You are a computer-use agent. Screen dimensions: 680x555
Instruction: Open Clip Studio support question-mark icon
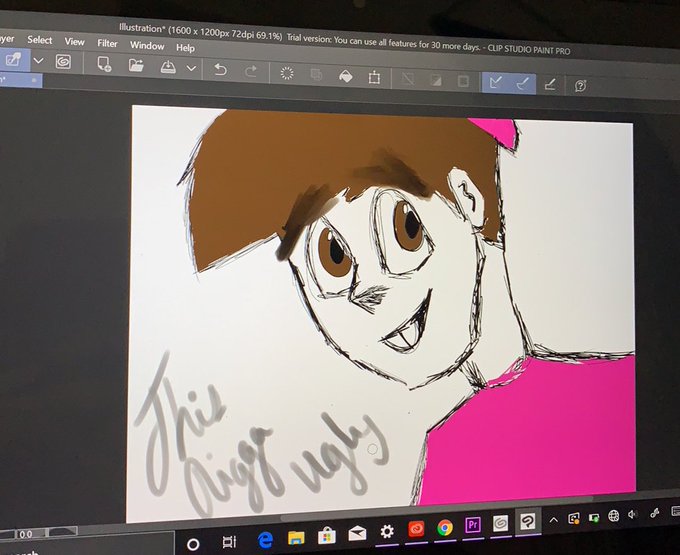click(x=580, y=86)
